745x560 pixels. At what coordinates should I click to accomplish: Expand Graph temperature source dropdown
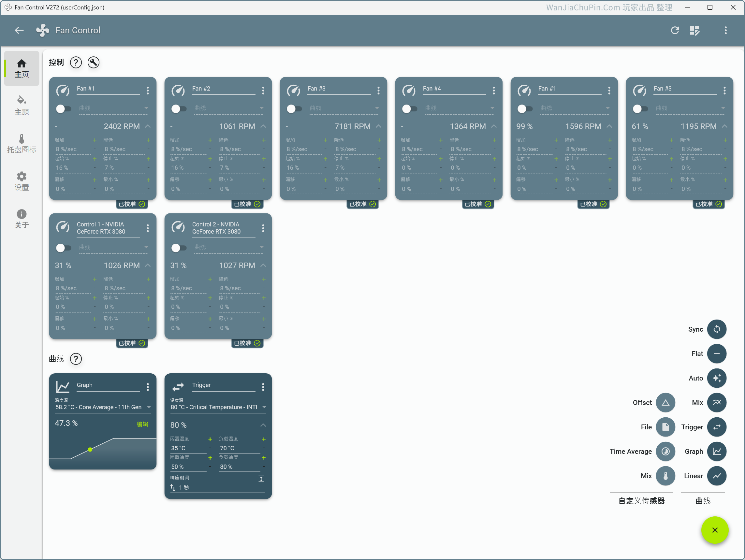103,407
